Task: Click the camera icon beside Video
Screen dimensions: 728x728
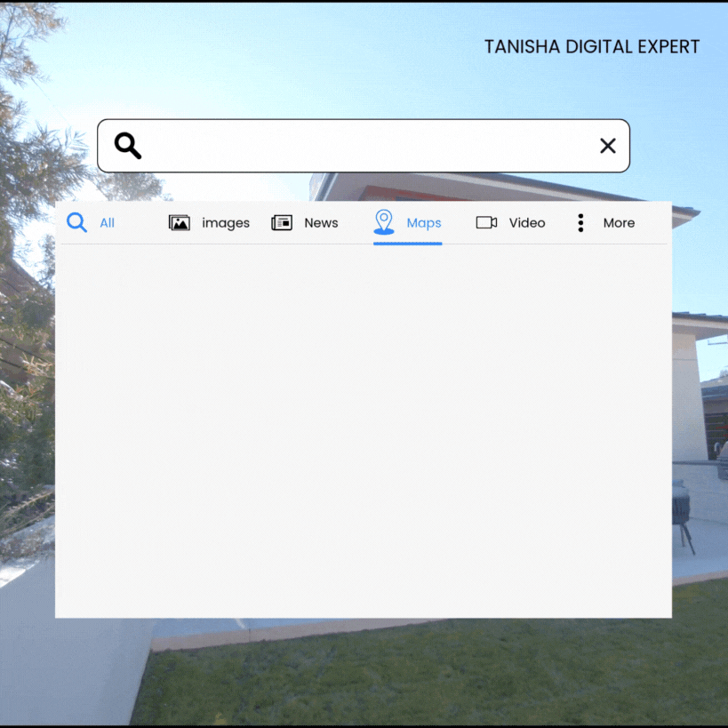Action: tap(486, 223)
